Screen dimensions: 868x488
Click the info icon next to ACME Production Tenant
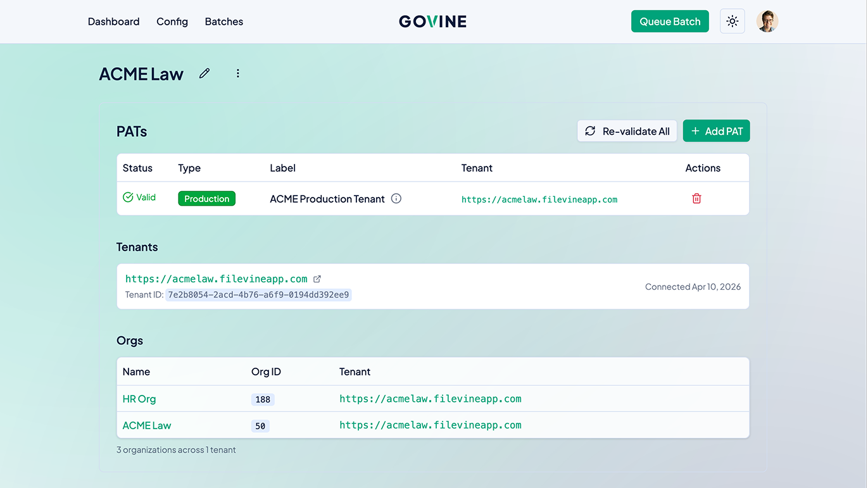396,199
